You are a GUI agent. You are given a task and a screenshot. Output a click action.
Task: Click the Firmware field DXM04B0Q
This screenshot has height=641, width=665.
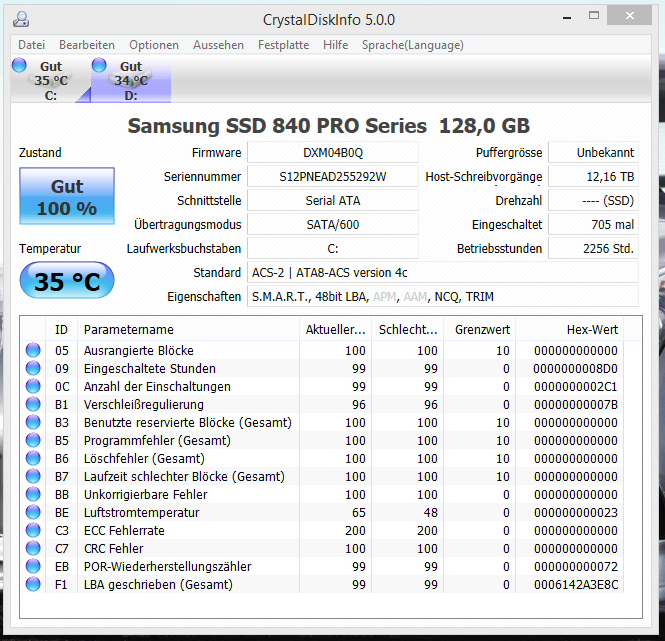(333, 153)
